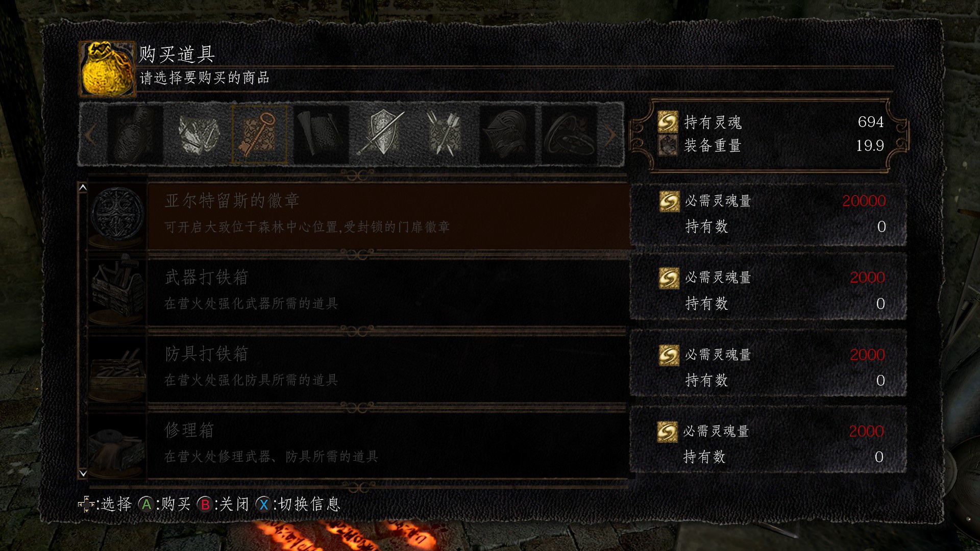Click the A 购买 button prompt
This screenshot has height=551, width=980.
(164, 505)
